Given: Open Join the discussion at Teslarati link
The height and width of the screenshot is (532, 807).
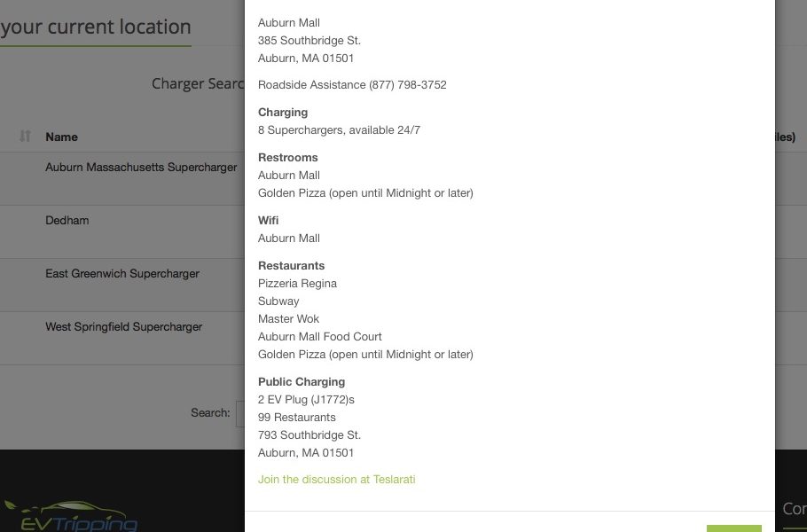Looking at the screenshot, I should (337, 480).
